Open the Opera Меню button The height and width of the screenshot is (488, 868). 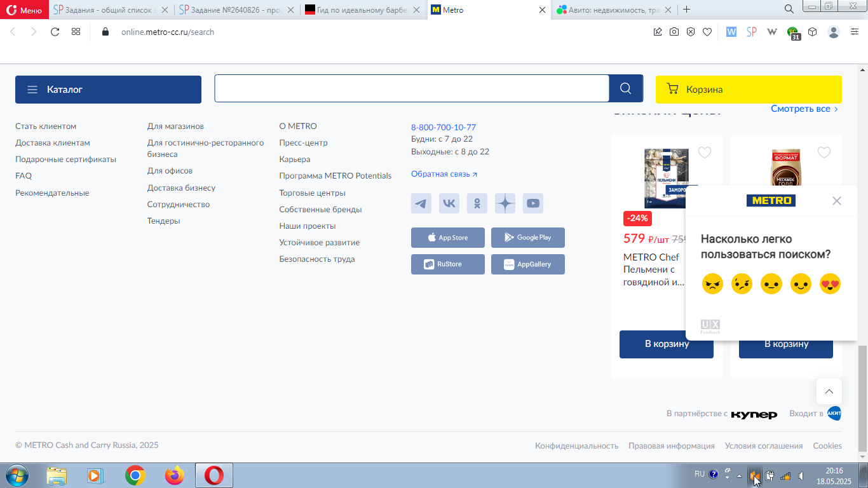coord(24,10)
